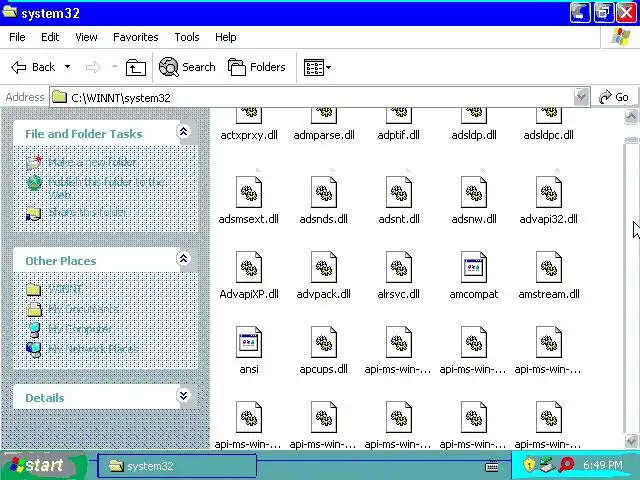Select the adsmsext.dll file icon
The image size is (640, 480).
[249, 192]
